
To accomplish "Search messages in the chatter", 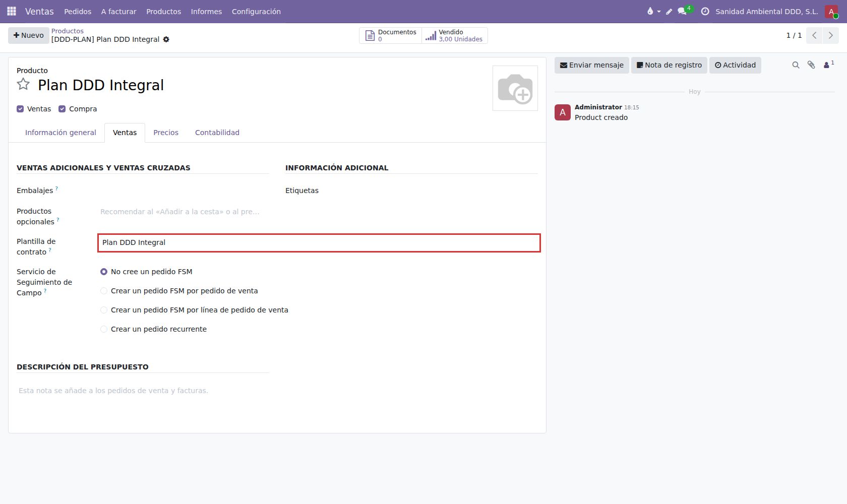I will (796, 65).
